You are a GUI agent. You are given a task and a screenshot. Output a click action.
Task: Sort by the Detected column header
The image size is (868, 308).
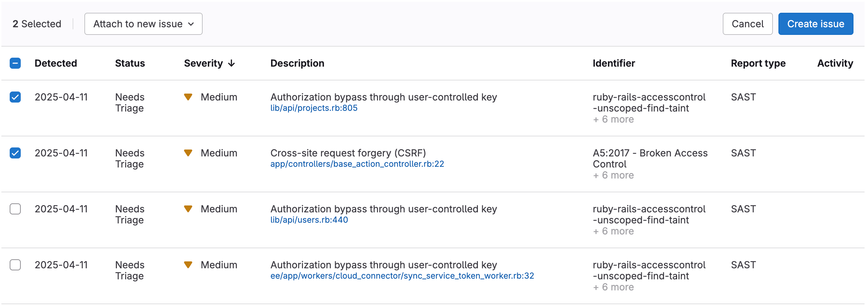[56, 63]
